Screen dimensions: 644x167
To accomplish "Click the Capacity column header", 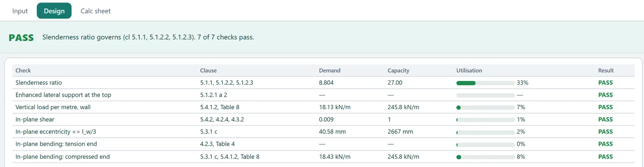I will (398, 70).
